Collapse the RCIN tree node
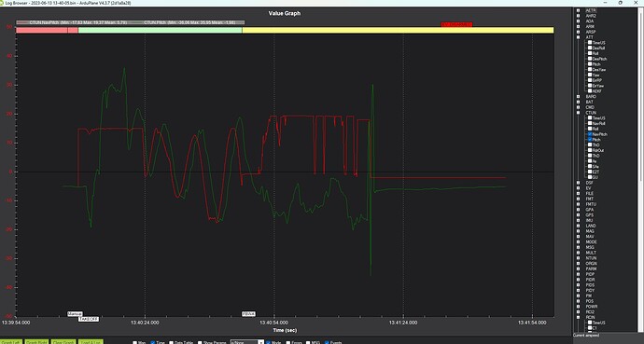 (x=579, y=317)
